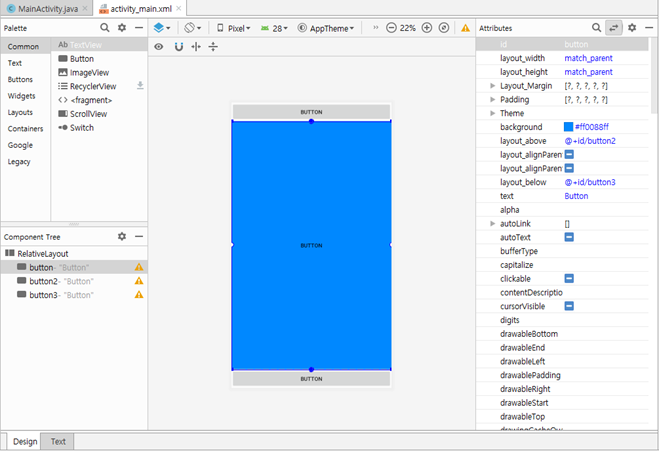The width and height of the screenshot is (659, 451).
Task: Search attributes with magnifier icon
Action: click(596, 28)
